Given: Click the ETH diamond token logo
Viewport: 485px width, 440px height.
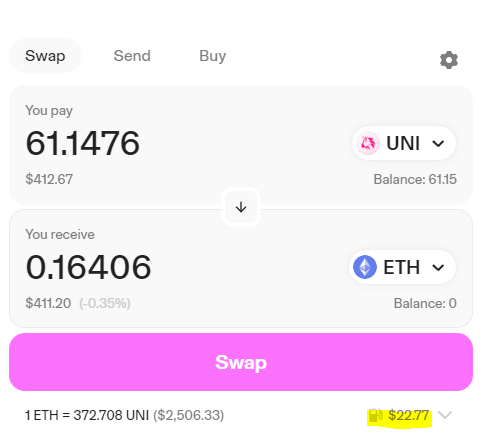Looking at the screenshot, I should click(x=365, y=267).
